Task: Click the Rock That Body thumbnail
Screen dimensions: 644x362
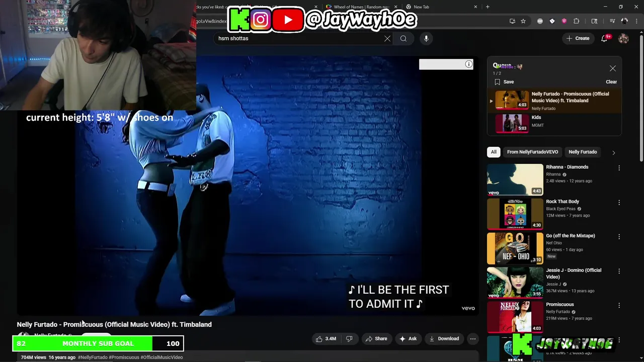Action: [515, 214]
